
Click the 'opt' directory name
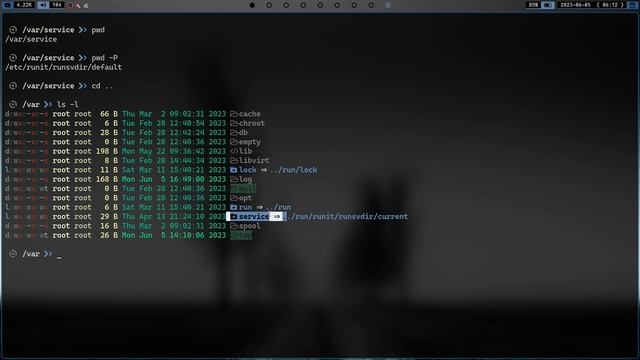245,198
